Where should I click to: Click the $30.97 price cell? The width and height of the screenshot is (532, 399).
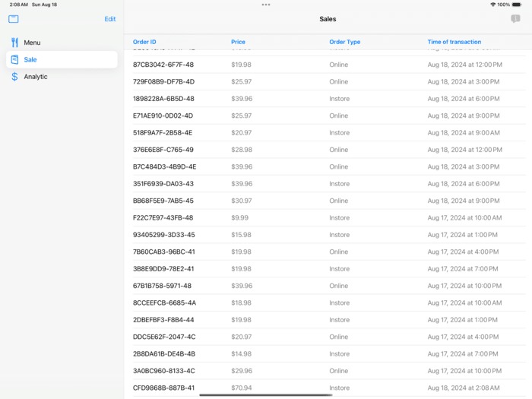click(x=242, y=201)
